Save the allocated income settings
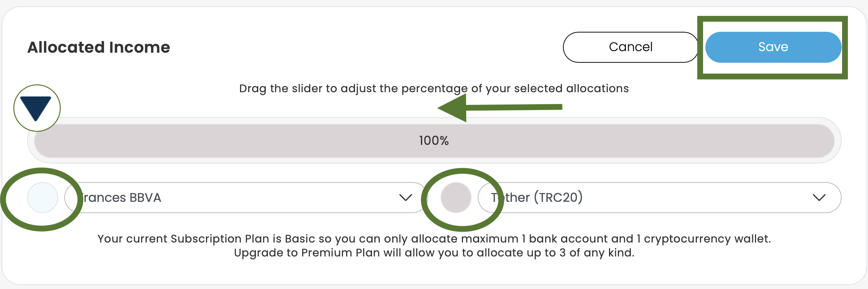Screen dimensions: 868x289 coord(773,47)
